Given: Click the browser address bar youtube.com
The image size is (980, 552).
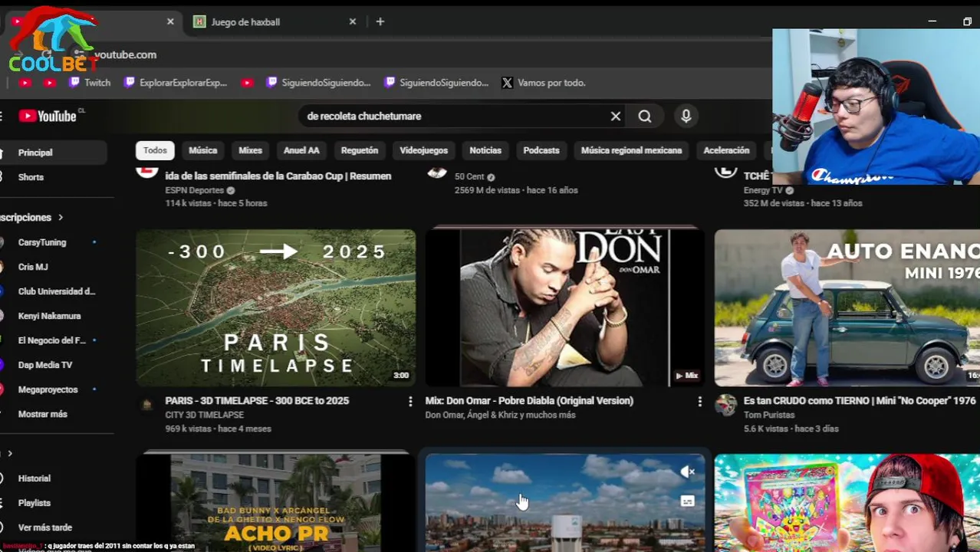Looking at the screenshot, I should pyautogui.click(x=125, y=54).
